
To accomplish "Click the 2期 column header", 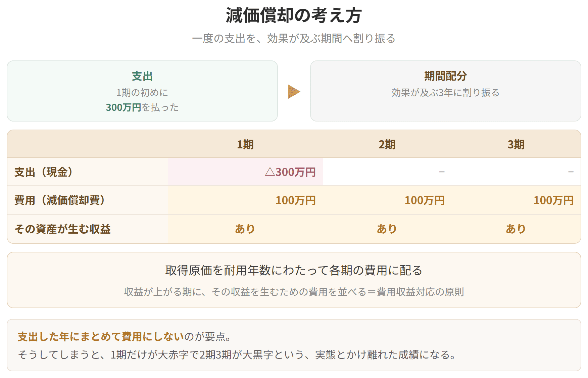I will [x=387, y=144].
